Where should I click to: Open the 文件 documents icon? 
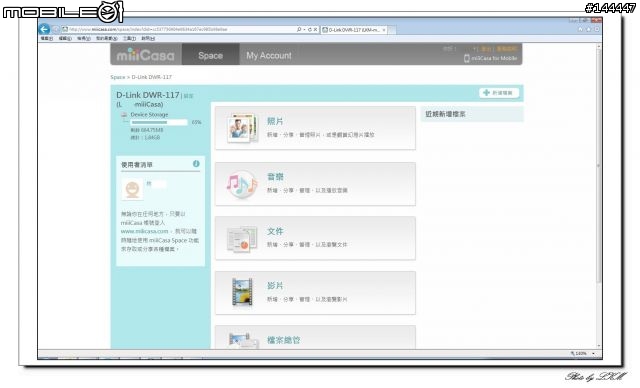242,239
